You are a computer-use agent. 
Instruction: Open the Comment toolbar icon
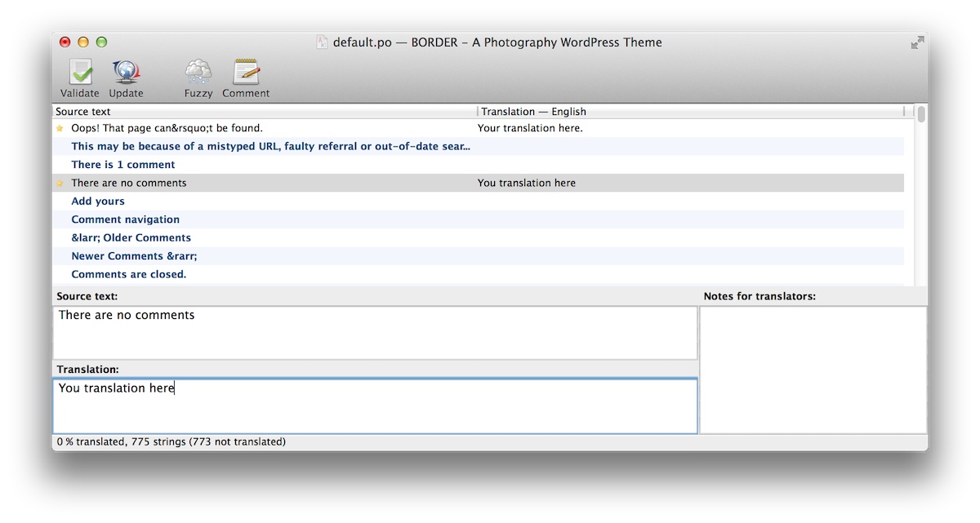click(246, 73)
